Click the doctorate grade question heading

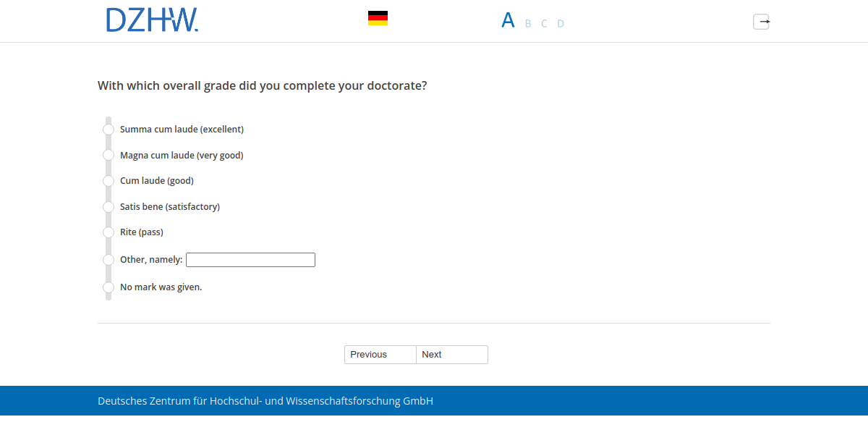262,85
